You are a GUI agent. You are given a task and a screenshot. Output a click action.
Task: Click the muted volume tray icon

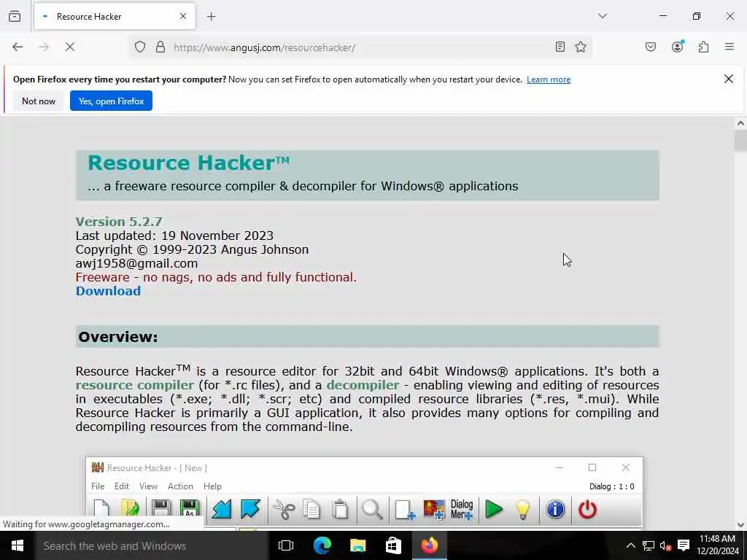point(665,545)
